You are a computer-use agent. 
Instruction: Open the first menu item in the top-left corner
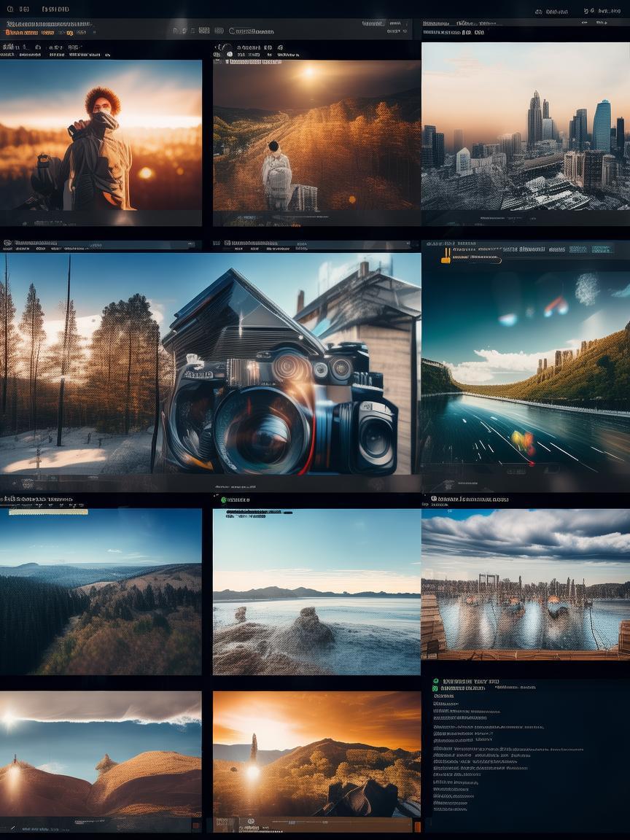click(x=10, y=9)
